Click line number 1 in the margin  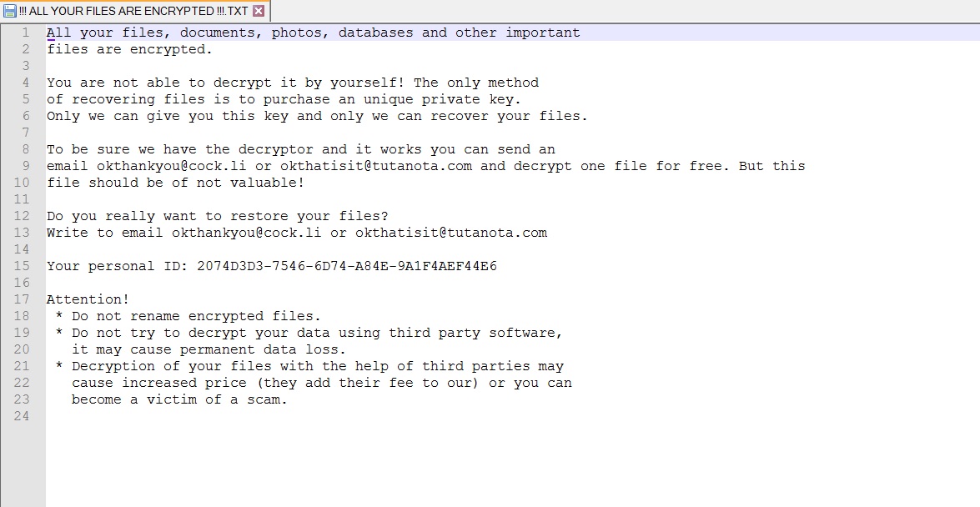[x=26, y=33]
